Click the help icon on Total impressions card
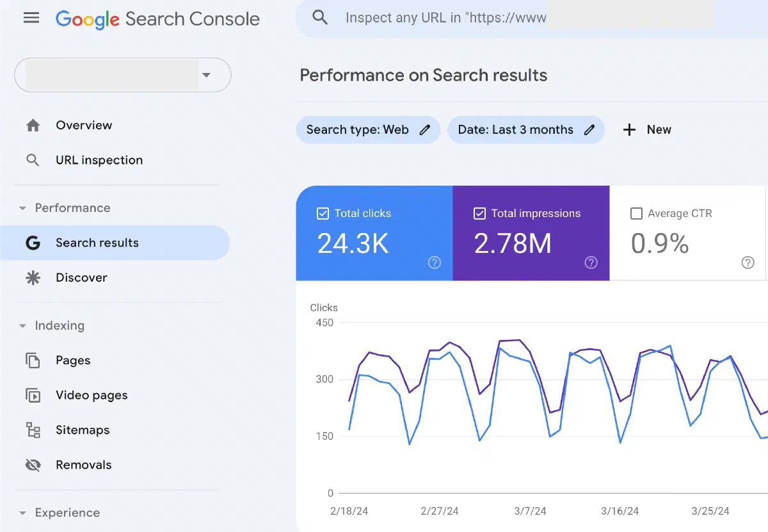Image resolution: width=768 pixels, height=532 pixels. 591,262
